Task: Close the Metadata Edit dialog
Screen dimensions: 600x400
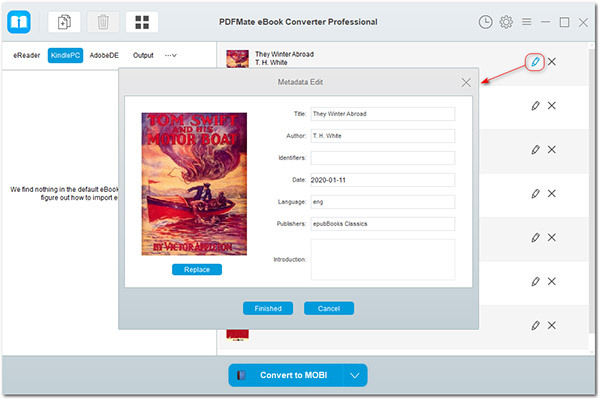Action: tap(466, 82)
